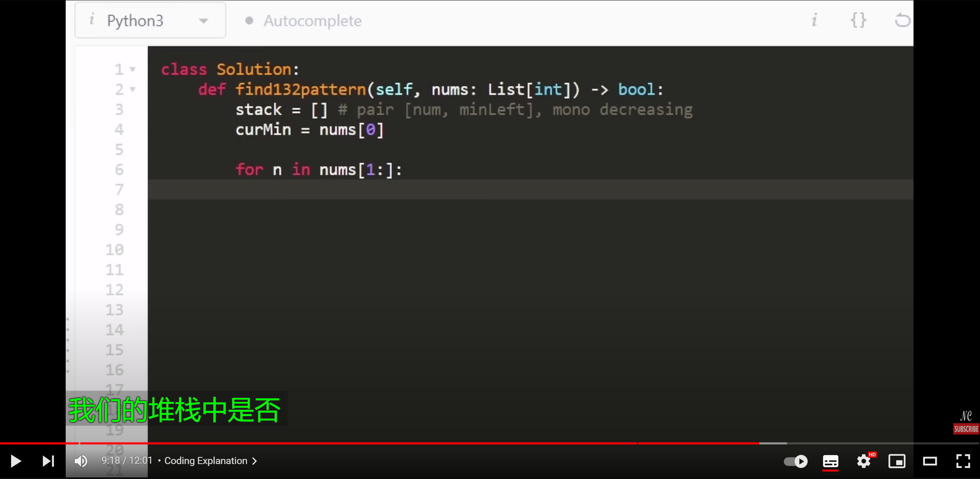Mute the video volume

pyautogui.click(x=81, y=461)
